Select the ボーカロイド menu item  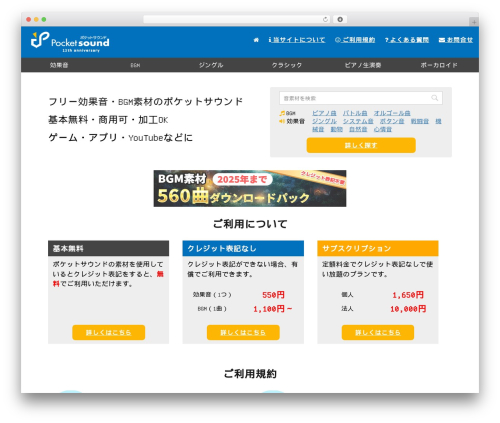(439, 65)
